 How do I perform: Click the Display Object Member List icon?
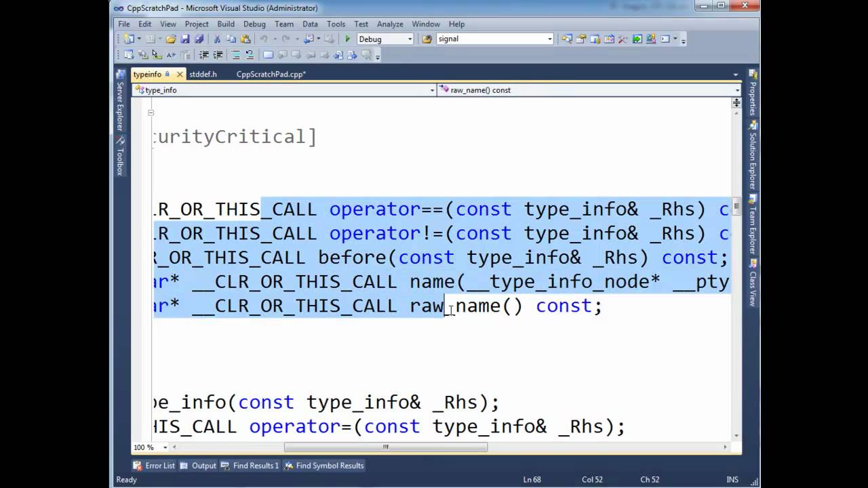coord(129,55)
